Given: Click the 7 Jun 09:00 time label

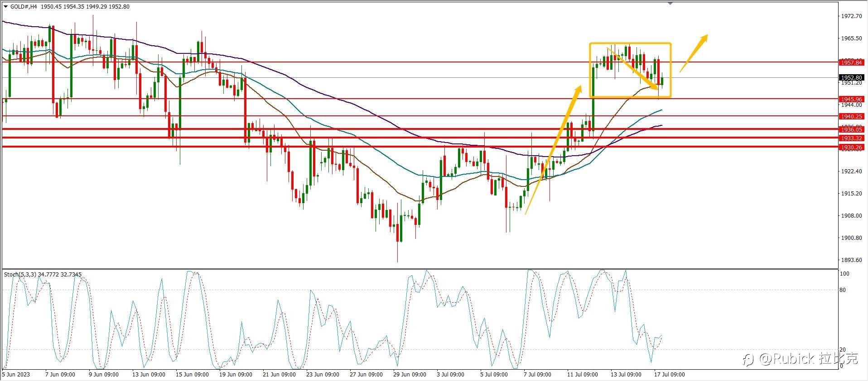Looking at the screenshot, I should pyautogui.click(x=60, y=375).
